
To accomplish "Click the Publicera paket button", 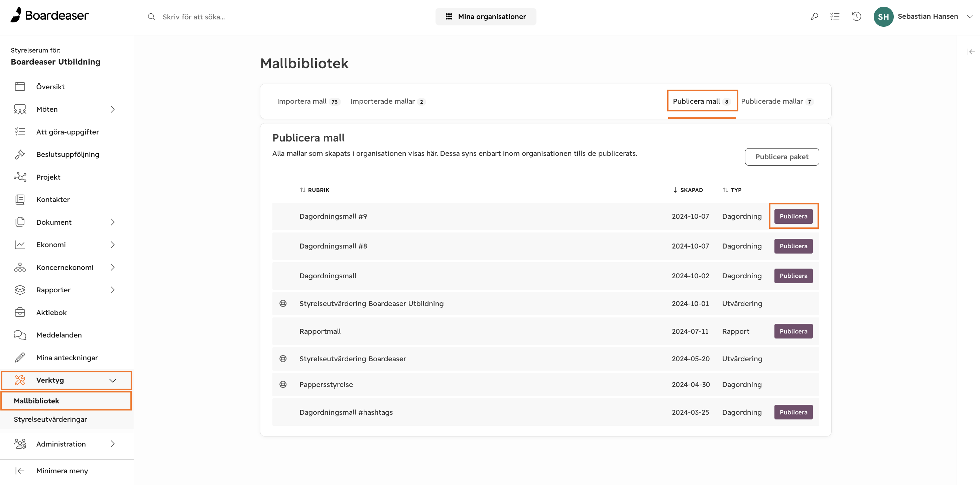I will point(782,157).
